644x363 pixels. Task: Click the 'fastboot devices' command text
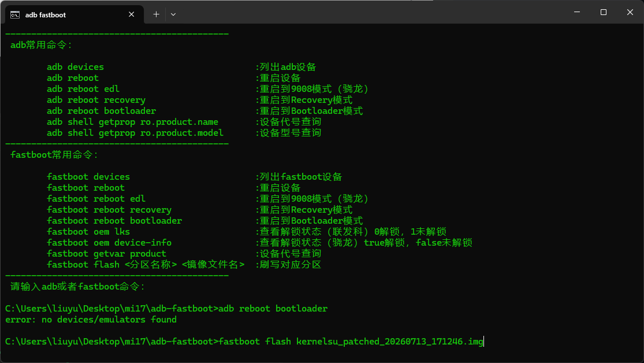[x=88, y=177]
